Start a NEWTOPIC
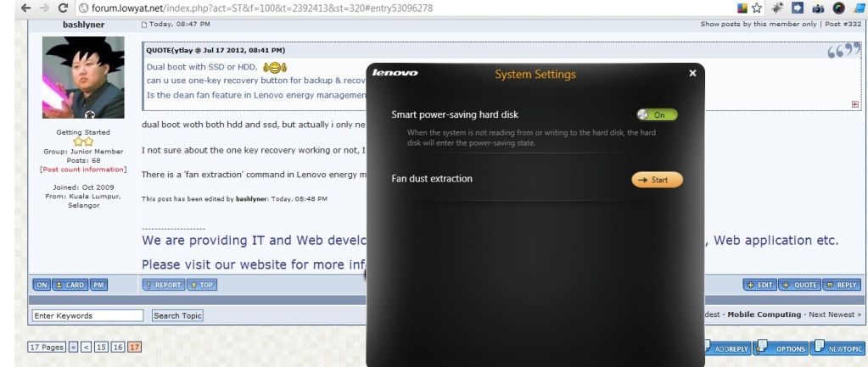 [x=837, y=348]
